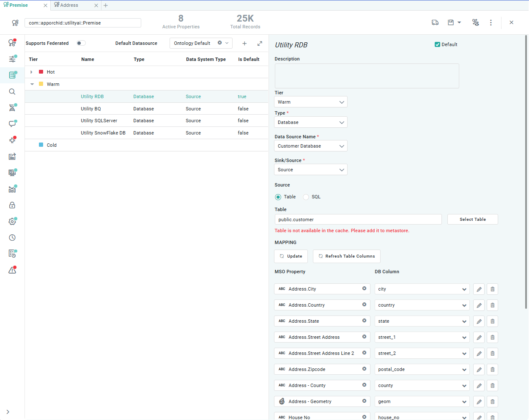Open the three-dot more options menu
The image size is (529, 420).
tap(491, 22)
